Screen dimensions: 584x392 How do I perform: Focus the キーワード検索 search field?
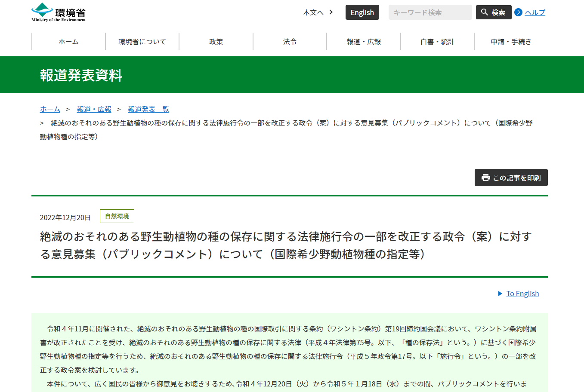click(x=430, y=12)
